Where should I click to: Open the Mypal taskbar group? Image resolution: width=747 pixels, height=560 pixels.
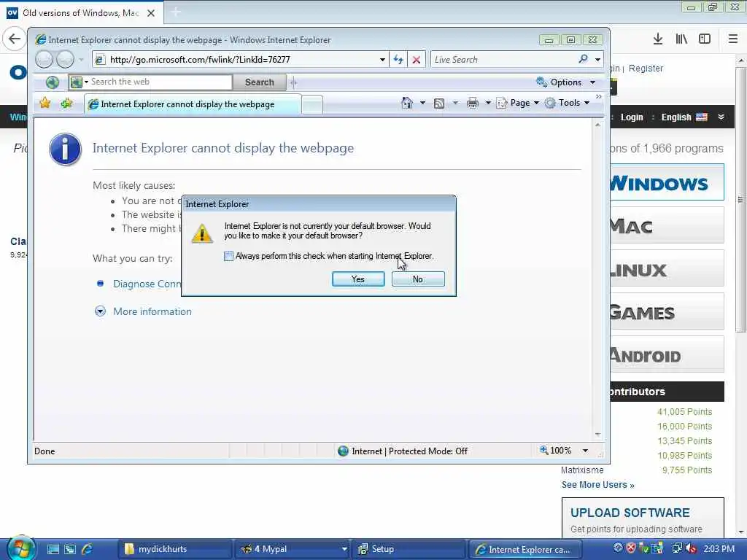pos(292,549)
